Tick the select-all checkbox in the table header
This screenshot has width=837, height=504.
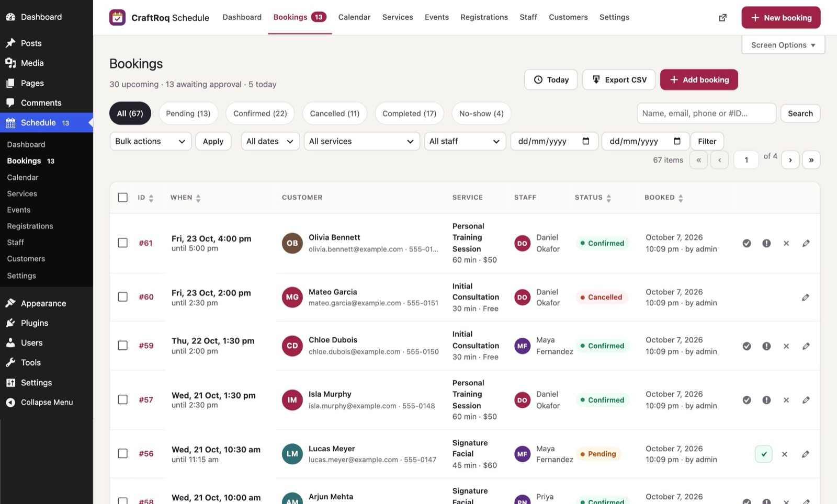point(123,198)
